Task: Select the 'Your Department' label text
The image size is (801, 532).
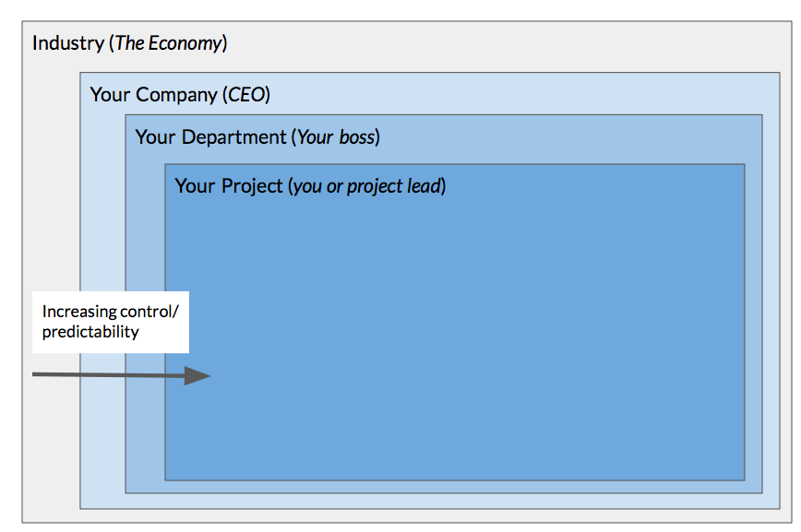Action: [210, 137]
